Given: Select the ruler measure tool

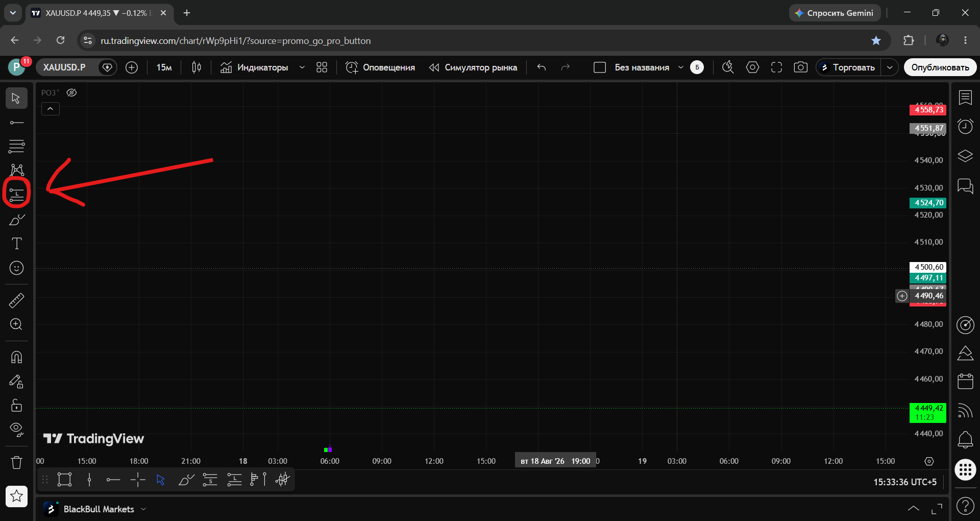Looking at the screenshot, I should point(16,300).
